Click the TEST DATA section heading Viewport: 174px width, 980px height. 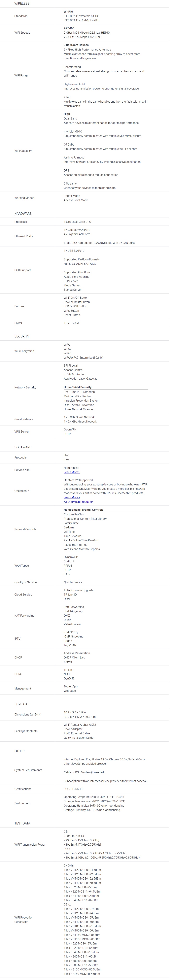coord(22,823)
